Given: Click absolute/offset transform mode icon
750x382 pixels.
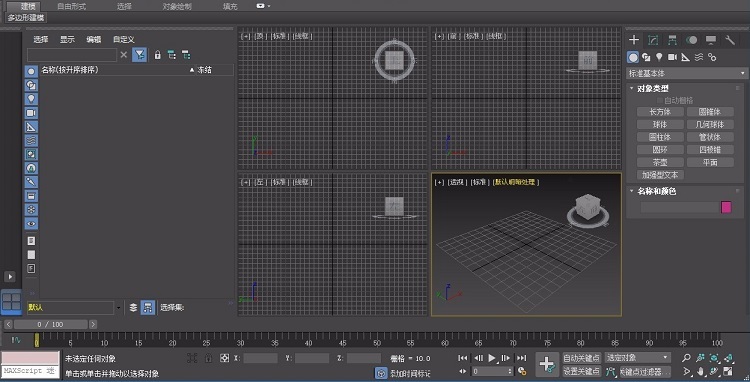Looking at the screenshot, I should [224, 358].
